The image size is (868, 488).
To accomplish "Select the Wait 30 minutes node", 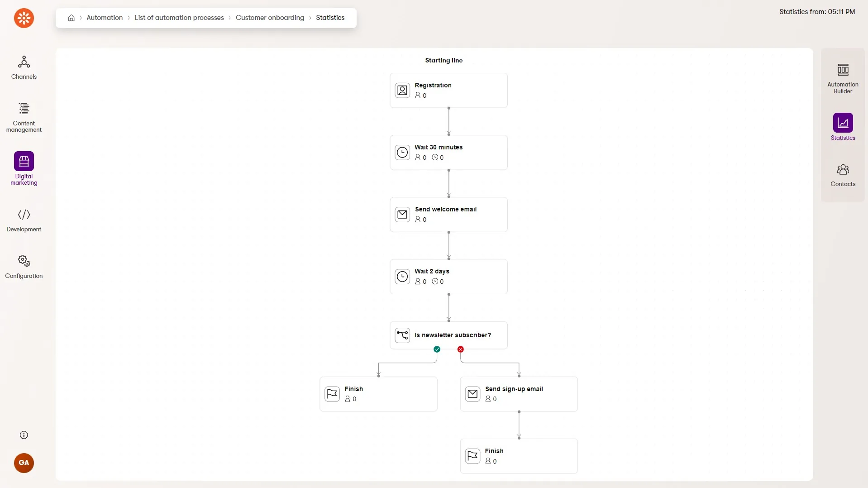I will click(x=448, y=153).
